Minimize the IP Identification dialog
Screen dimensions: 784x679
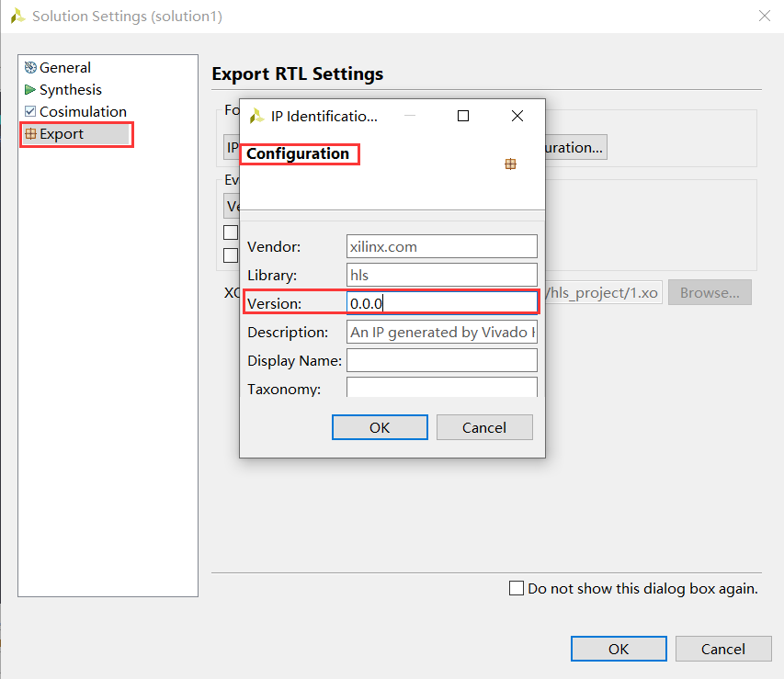click(x=410, y=116)
